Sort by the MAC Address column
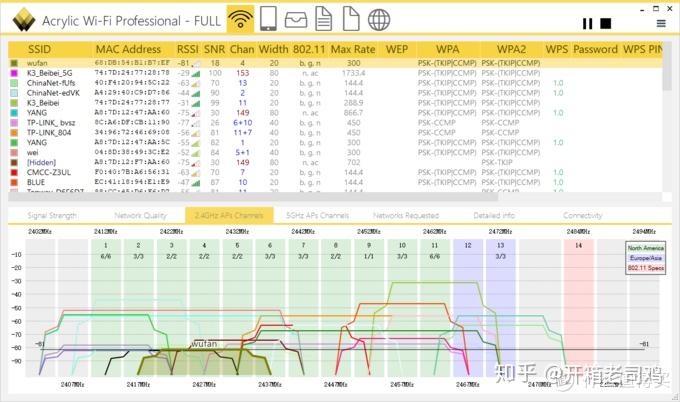The image size is (680, 402). click(x=128, y=49)
